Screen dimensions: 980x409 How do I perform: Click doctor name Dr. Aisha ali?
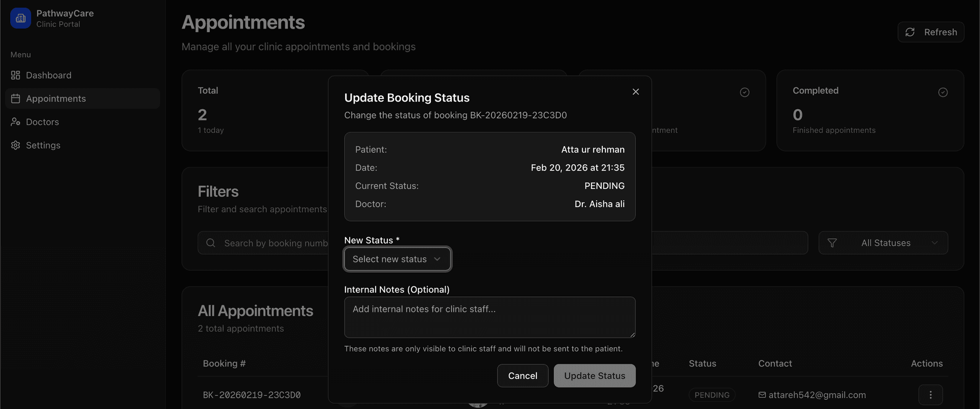click(x=599, y=204)
